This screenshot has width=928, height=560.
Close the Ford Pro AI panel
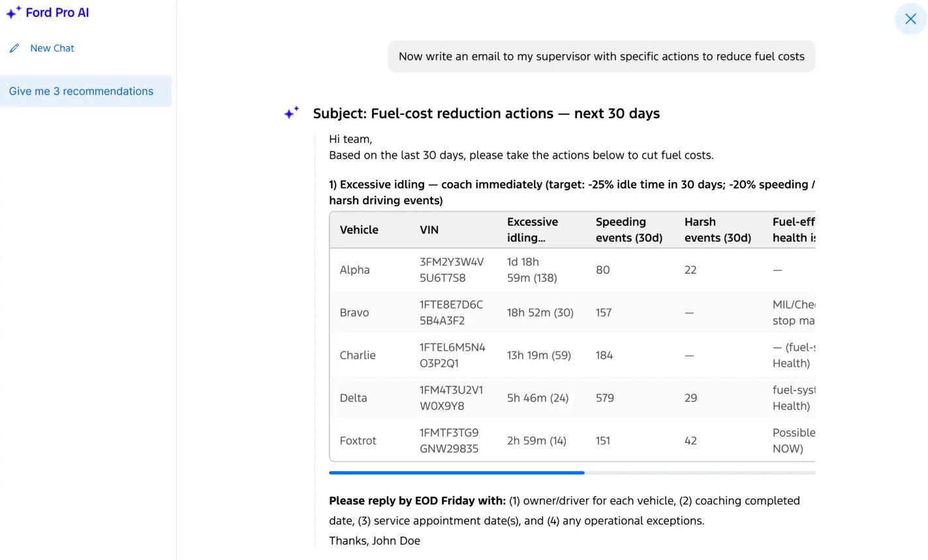[x=910, y=19]
